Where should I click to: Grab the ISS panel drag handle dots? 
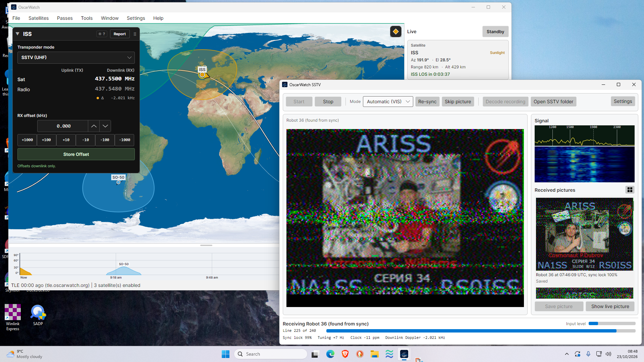pos(135,34)
